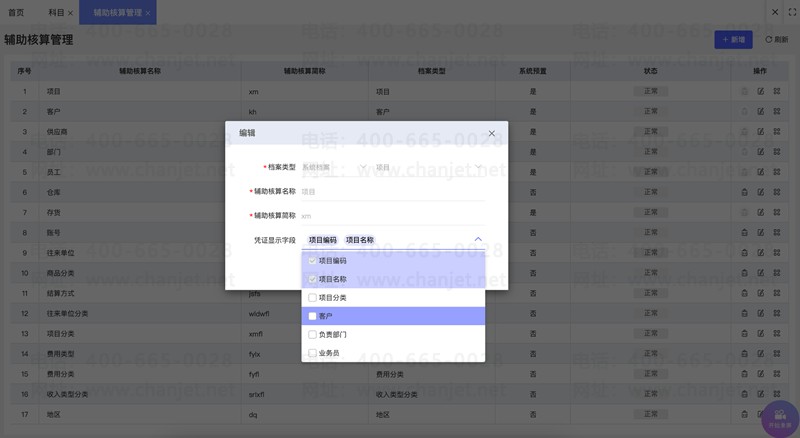Tick the 负责部门 checkbox option
Screen dimensions: 800x438
(x=312, y=334)
